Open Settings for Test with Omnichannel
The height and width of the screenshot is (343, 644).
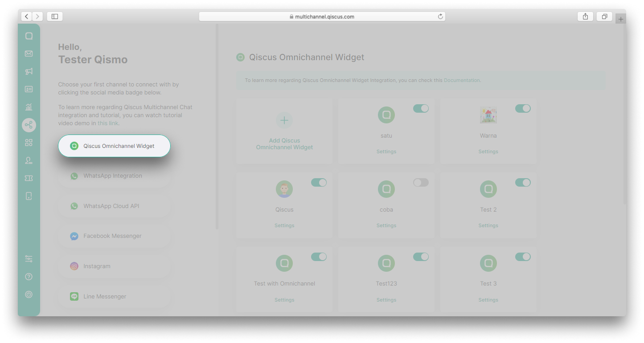tap(284, 300)
